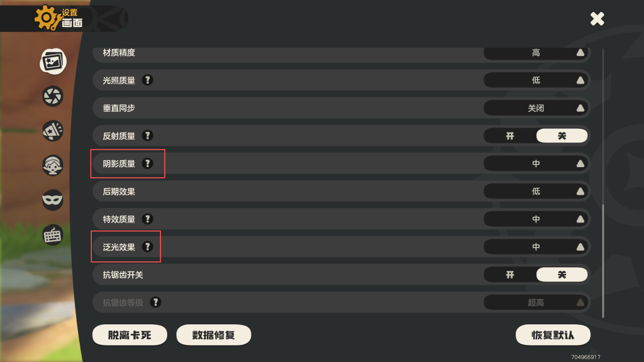Switch to the character face settings tab
644x362 pixels.
53,165
